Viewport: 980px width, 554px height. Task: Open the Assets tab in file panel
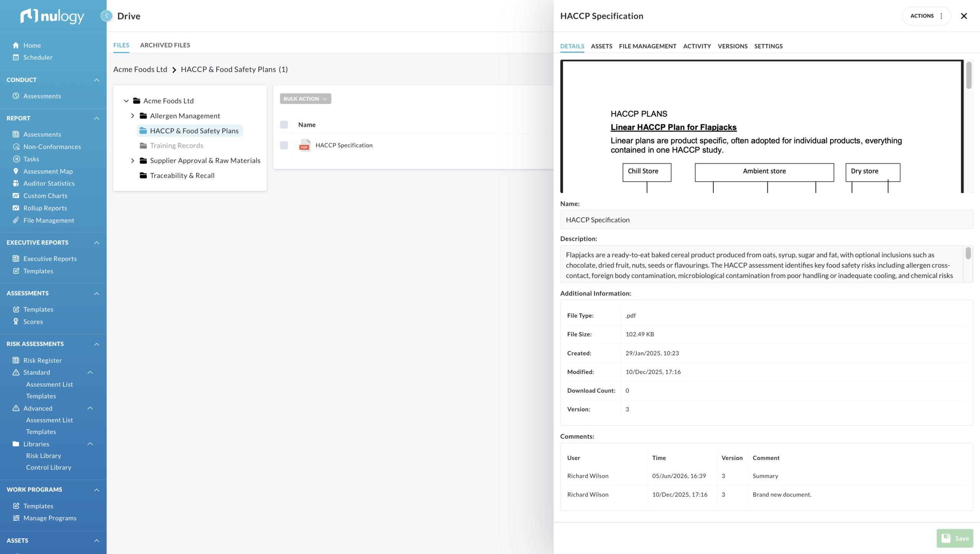[x=601, y=46]
